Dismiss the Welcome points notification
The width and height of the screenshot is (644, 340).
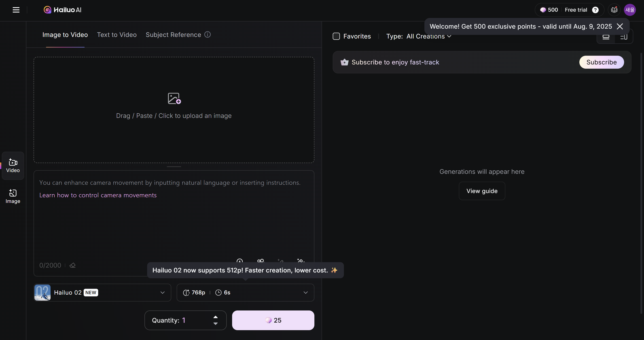620,26
